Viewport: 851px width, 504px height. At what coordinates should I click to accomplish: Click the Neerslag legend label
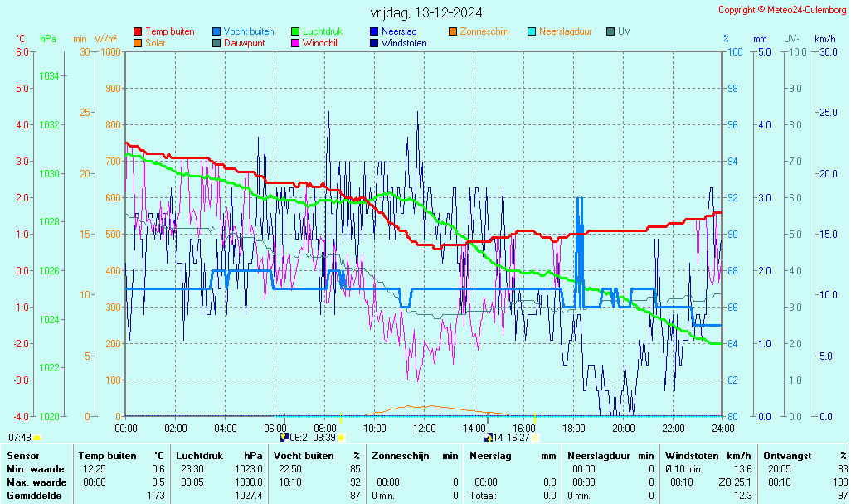(400, 31)
